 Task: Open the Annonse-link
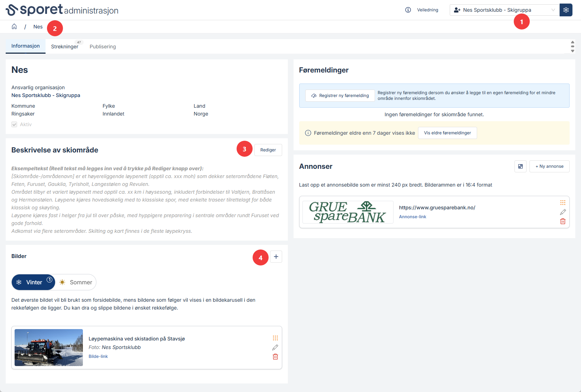tap(413, 217)
